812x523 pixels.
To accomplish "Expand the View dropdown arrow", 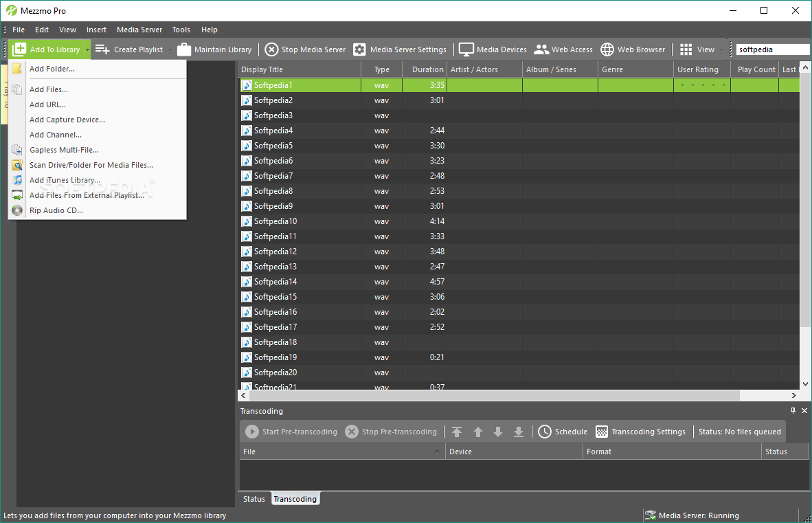I will [x=721, y=49].
